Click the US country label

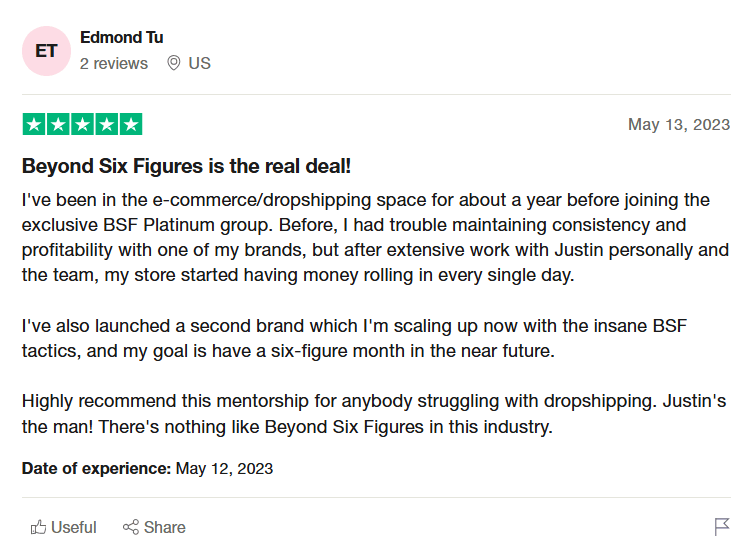click(199, 63)
